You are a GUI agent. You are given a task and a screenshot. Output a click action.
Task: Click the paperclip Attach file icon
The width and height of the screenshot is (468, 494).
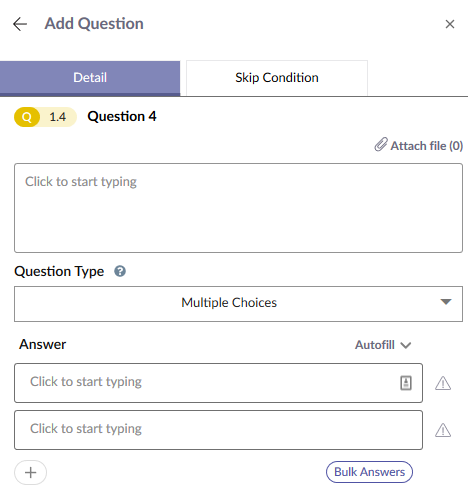381,145
